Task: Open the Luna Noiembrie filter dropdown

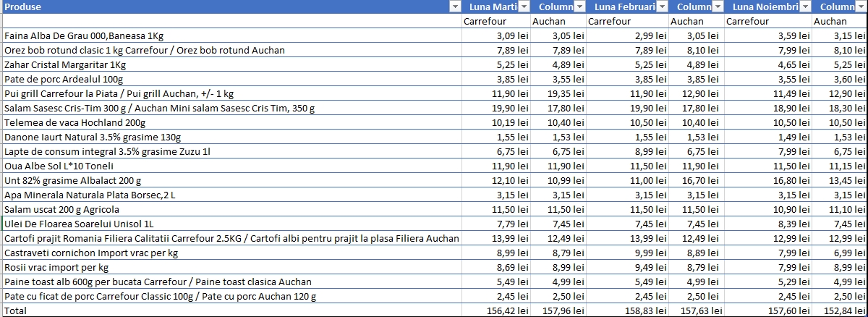Action: pos(805,7)
